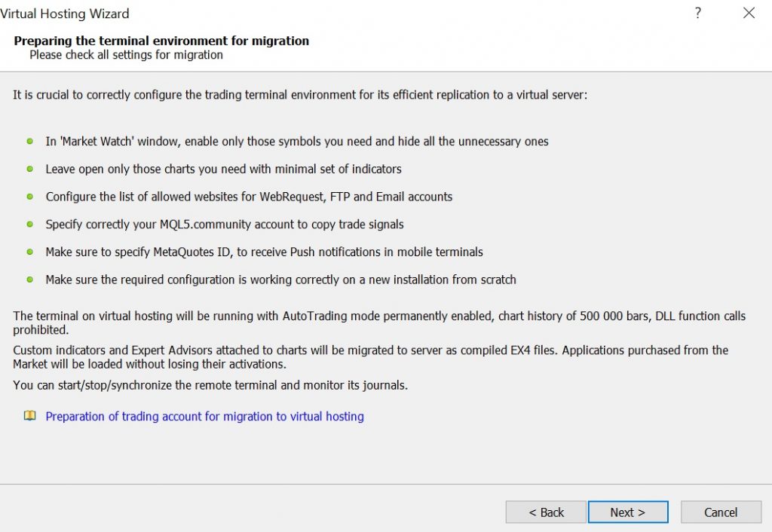Click green bullet next to Market Watch item
Image resolution: width=772 pixels, height=532 pixels.
click(29, 141)
